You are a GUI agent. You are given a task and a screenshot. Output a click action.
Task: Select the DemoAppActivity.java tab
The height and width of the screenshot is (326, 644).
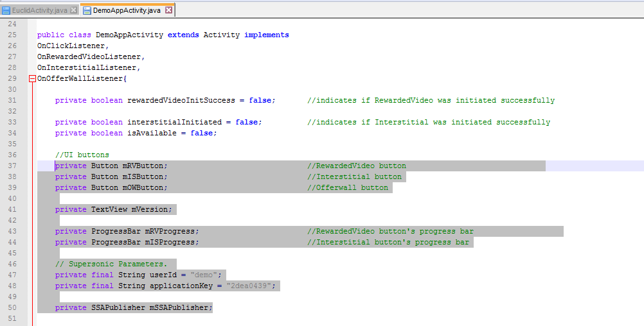[126, 10]
